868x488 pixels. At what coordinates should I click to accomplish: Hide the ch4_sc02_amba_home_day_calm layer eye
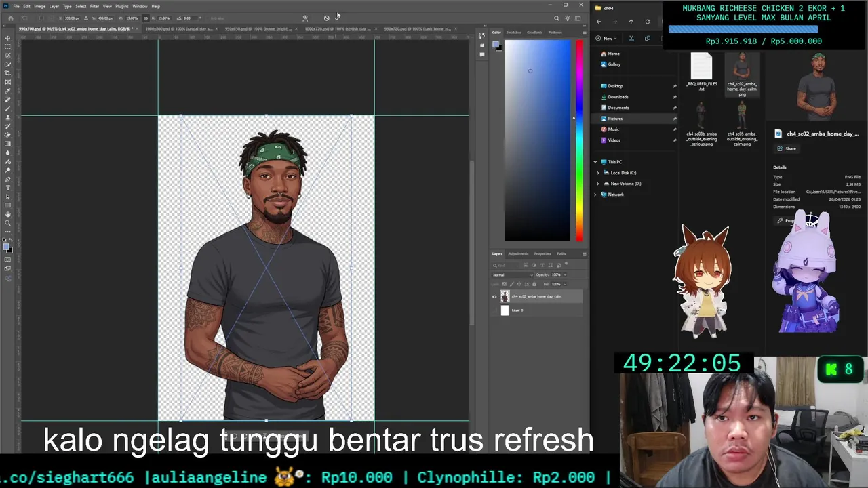[x=494, y=296]
